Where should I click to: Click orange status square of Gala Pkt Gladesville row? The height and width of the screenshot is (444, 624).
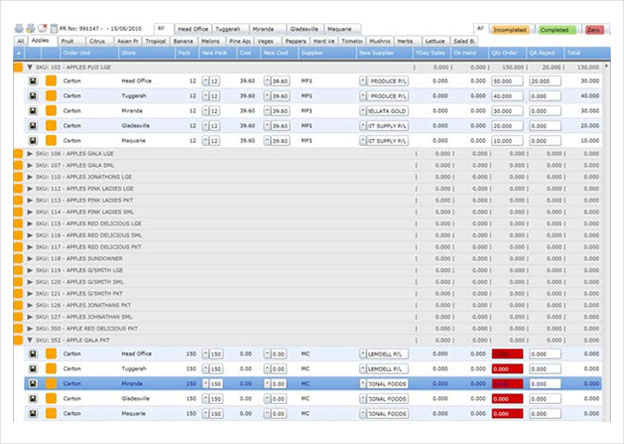(51, 399)
